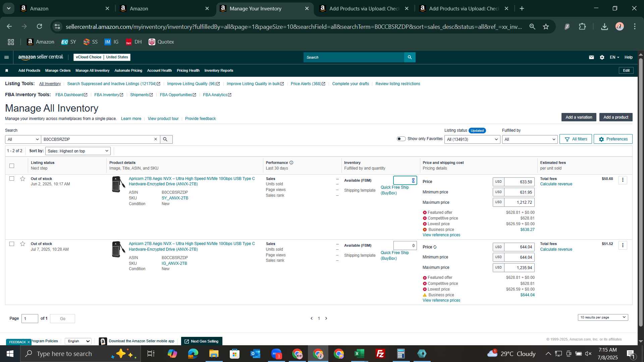Image resolution: width=644 pixels, height=362 pixels.
Task: Open Automate Pricing menu item
Action: click(128, 70)
